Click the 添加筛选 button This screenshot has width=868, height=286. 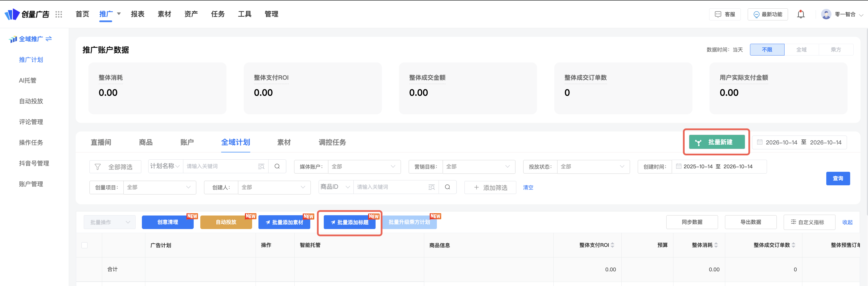490,187
